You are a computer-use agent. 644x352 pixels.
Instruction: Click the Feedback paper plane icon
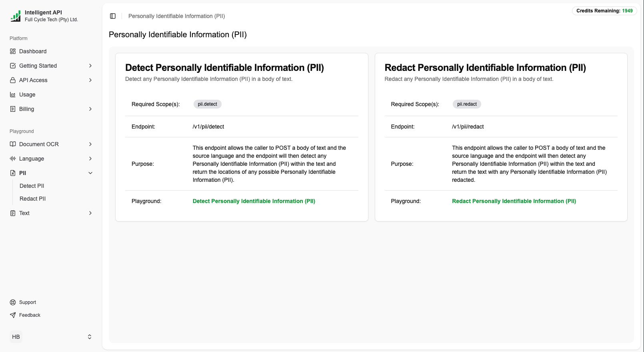coord(13,315)
